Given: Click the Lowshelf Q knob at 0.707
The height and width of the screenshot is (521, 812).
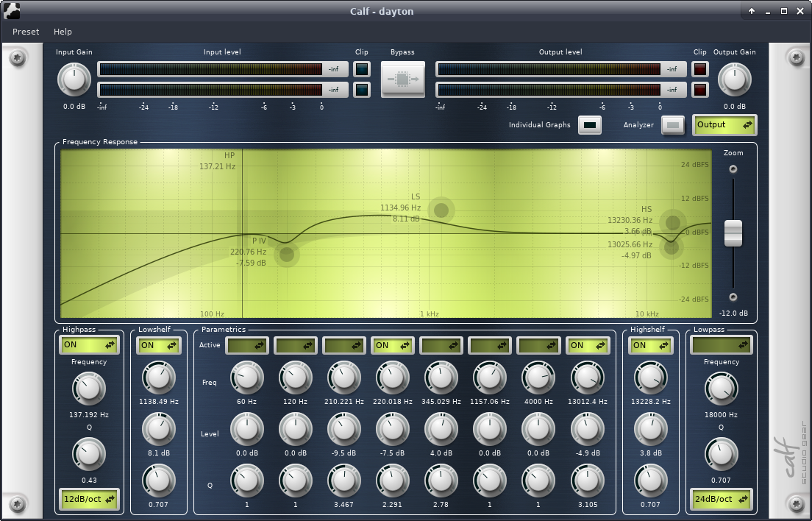Looking at the screenshot, I should [x=159, y=481].
